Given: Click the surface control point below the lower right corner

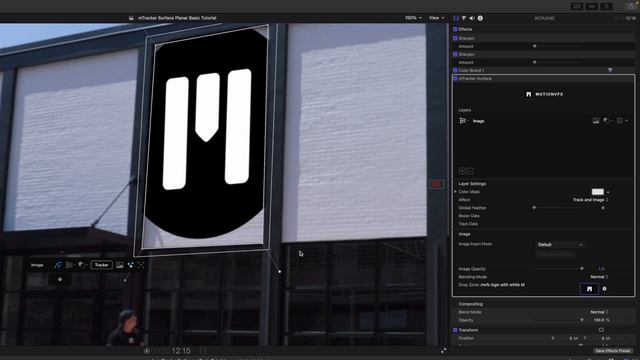Looking at the screenshot, I should [x=280, y=271].
